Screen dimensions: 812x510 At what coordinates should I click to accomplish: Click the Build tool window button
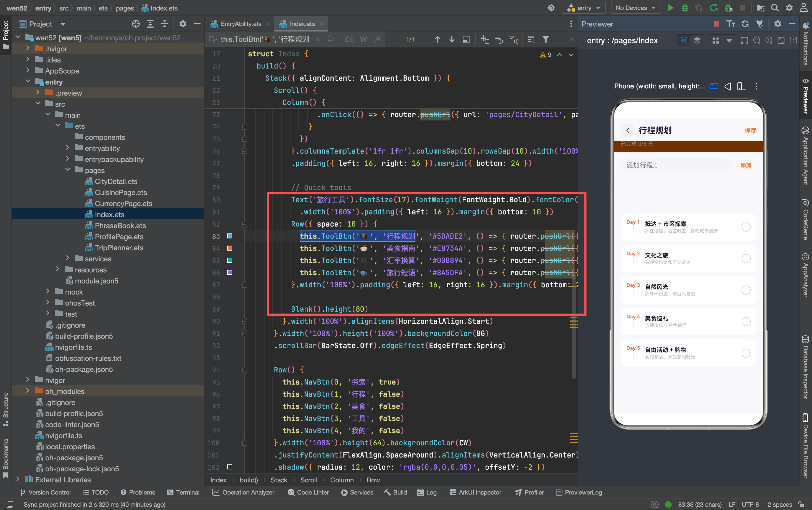coord(396,493)
